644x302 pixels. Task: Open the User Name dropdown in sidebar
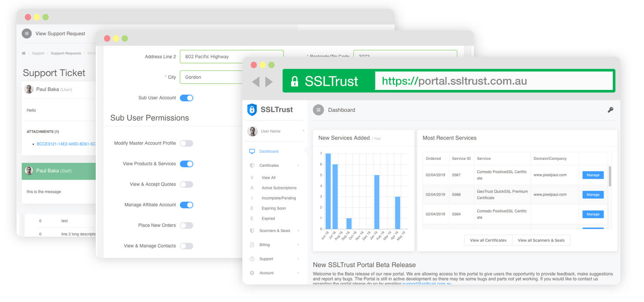[275, 131]
